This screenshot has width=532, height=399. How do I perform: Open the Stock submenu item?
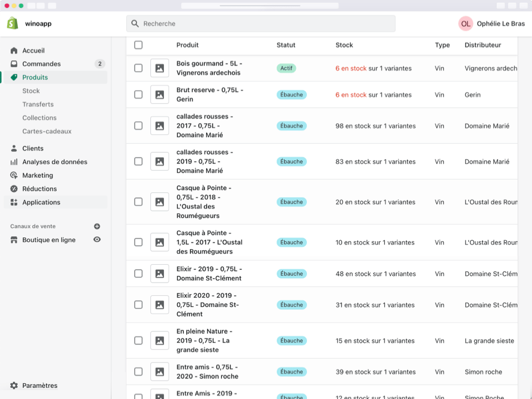pos(31,91)
